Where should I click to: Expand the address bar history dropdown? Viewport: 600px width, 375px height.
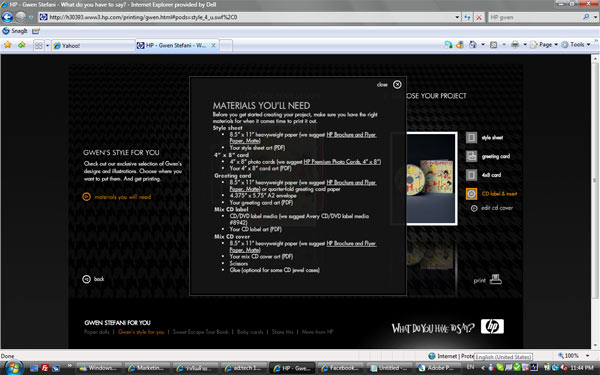click(457, 17)
